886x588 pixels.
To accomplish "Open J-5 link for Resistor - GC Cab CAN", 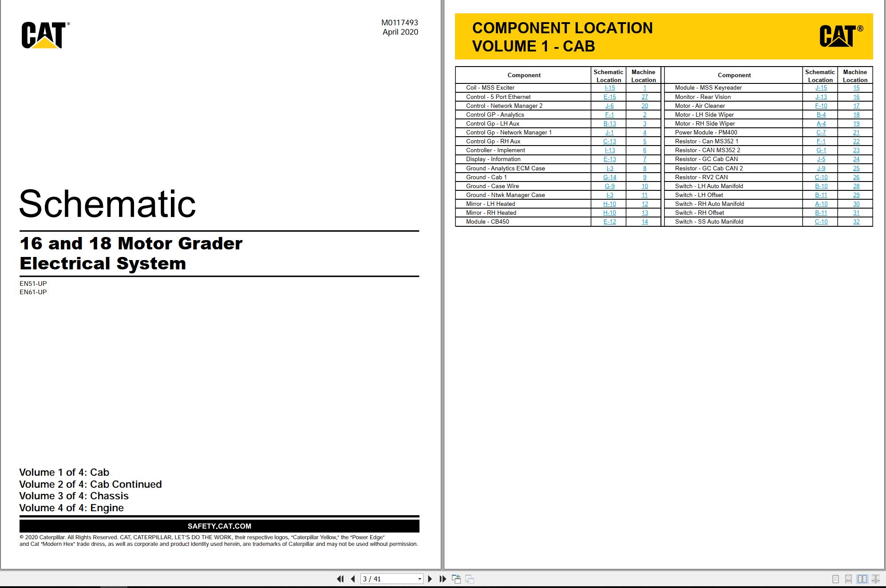I will [821, 159].
